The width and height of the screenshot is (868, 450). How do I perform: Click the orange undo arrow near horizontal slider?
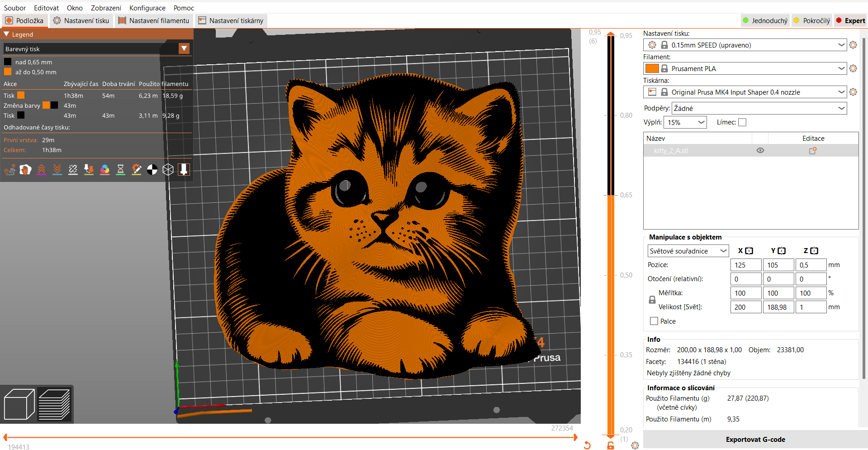tap(587, 445)
